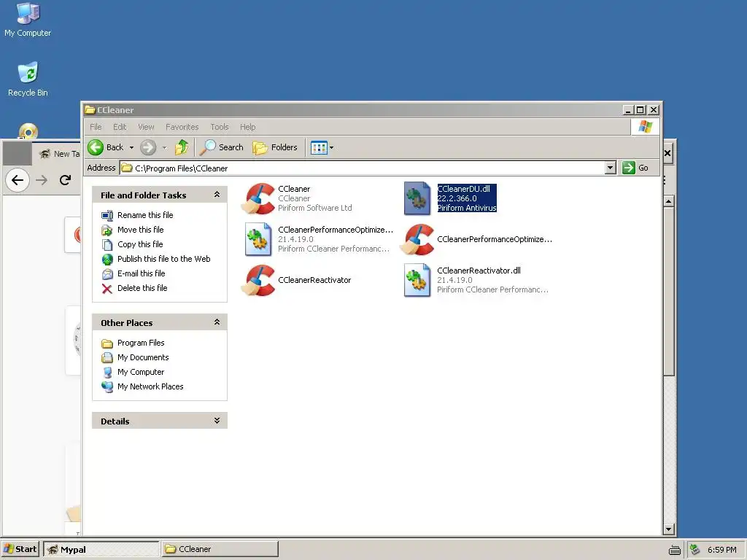Open the File menu

click(96, 127)
